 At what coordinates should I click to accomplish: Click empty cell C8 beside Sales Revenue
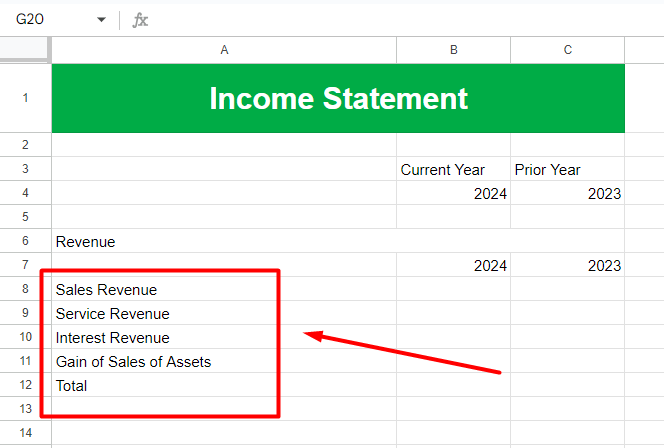(x=567, y=289)
